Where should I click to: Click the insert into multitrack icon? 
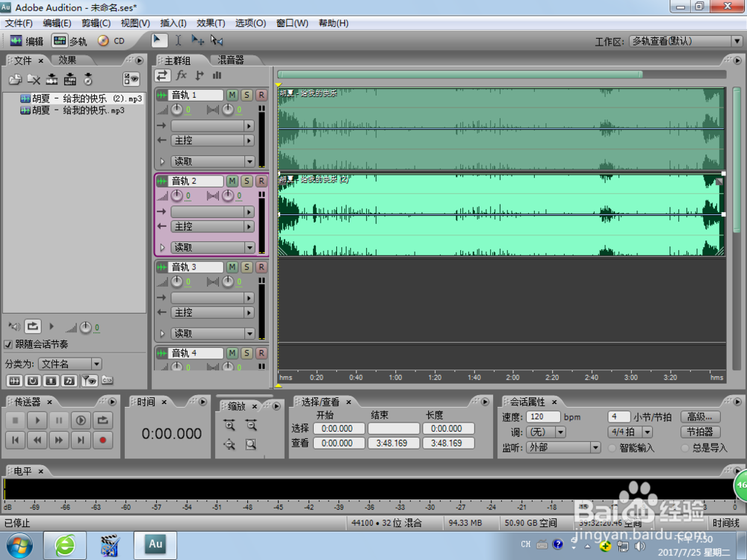pyautogui.click(x=52, y=80)
